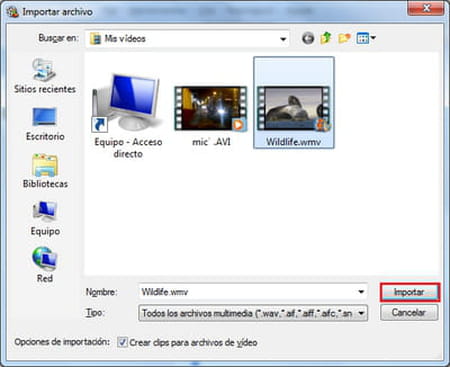Select the 'Equipo - Acceso directo' shortcut
450x367 pixels.
(128, 116)
